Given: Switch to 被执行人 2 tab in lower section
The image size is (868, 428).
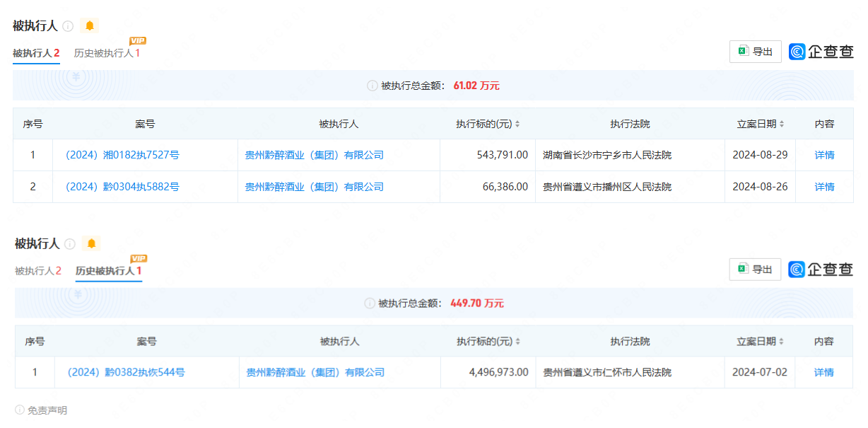Looking at the screenshot, I should (x=38, y=271).
